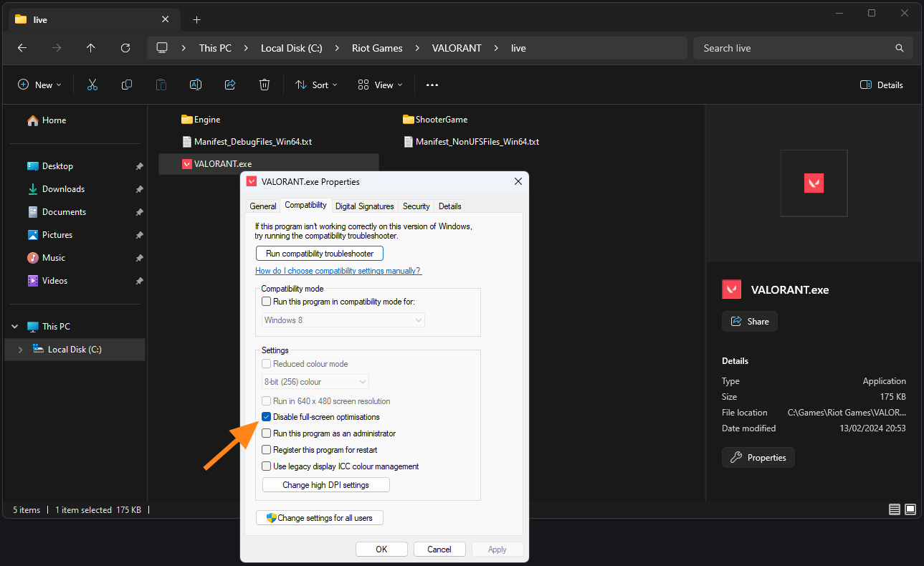Viewport: 924px width, 566px height.
Task: Expand Local Disk (C:) tree node
Action: pyautogui.click(x=20, y=350)
